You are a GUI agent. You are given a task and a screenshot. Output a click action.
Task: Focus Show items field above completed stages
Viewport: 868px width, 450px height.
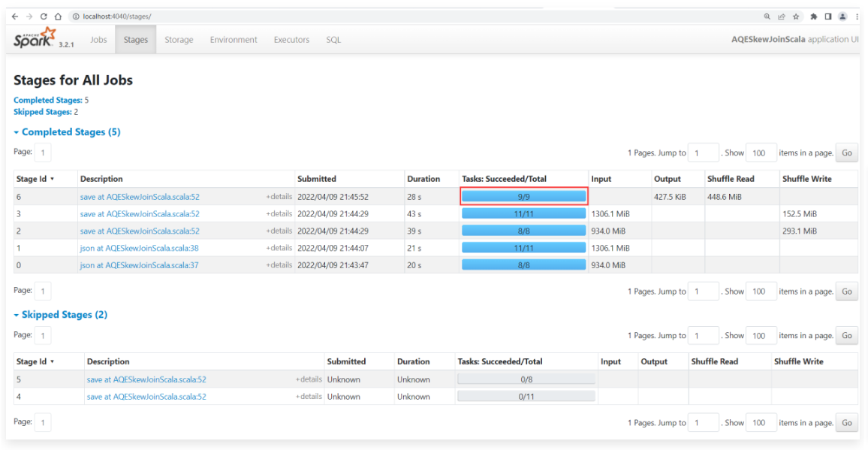[761, 153]
